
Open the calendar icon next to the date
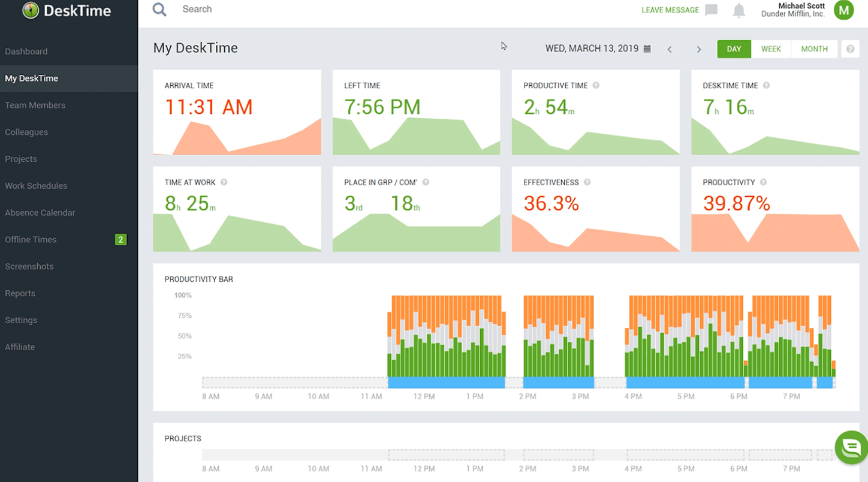(646, 49)
